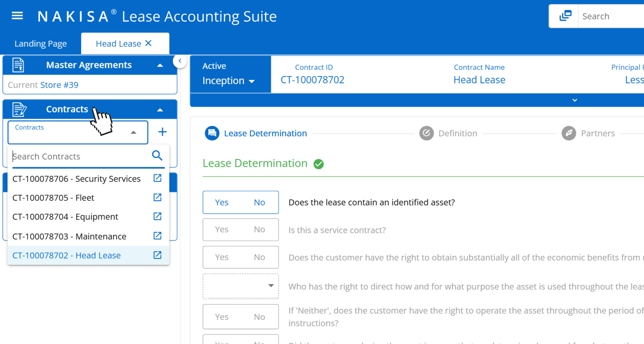Click the multi-window icon beside Search
The image size is (644, 344).
[565, 16]
